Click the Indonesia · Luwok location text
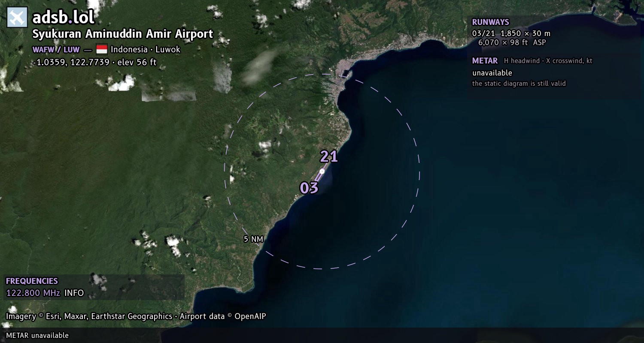This screenshot has height=343, width=644. pos(146,49)
